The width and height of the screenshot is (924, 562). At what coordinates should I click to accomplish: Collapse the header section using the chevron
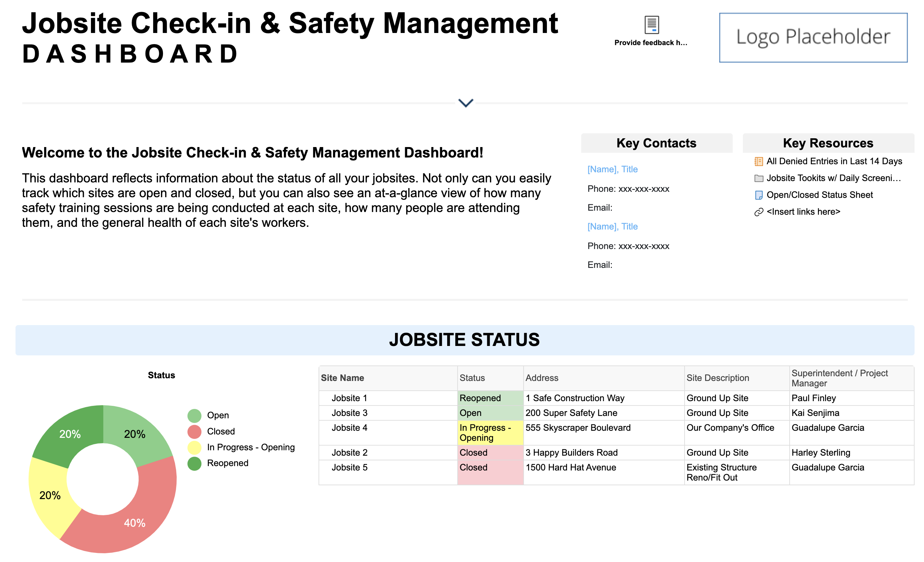tap(465, 103)
